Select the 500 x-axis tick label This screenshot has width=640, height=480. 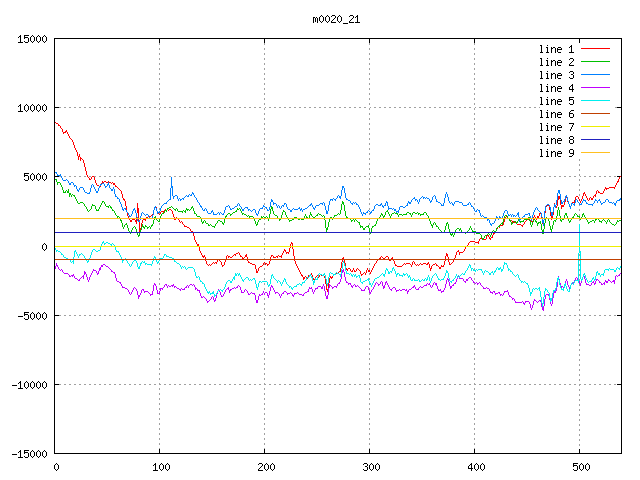click(x=580, y=467)
